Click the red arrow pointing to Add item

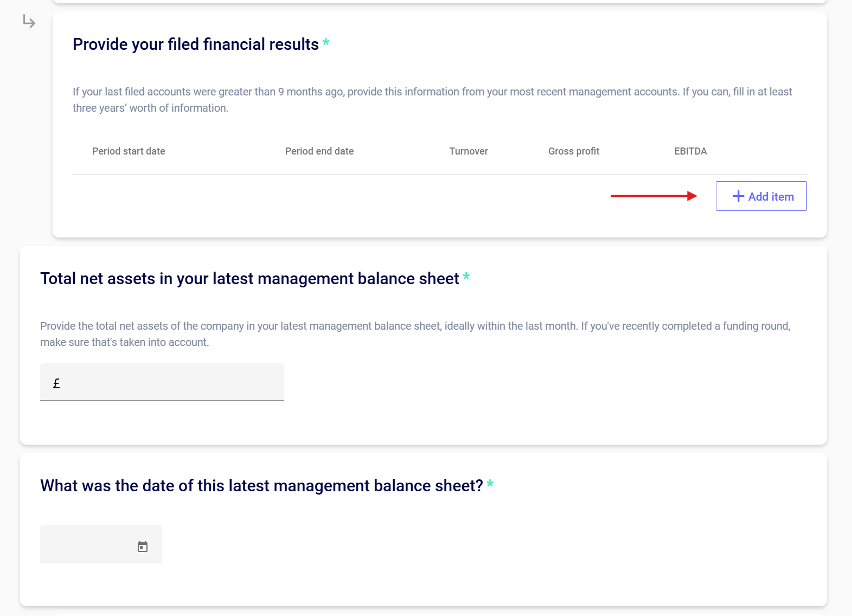pos(654,196)
